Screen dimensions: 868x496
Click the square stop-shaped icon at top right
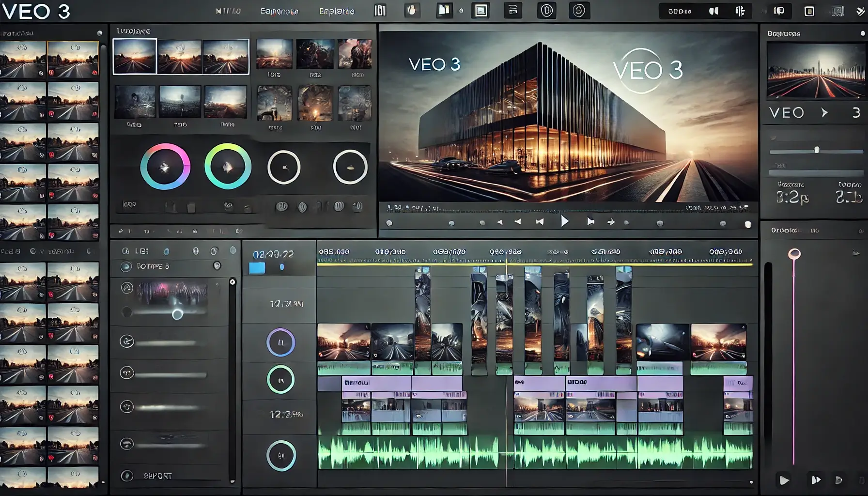click(x=809, y=11)
